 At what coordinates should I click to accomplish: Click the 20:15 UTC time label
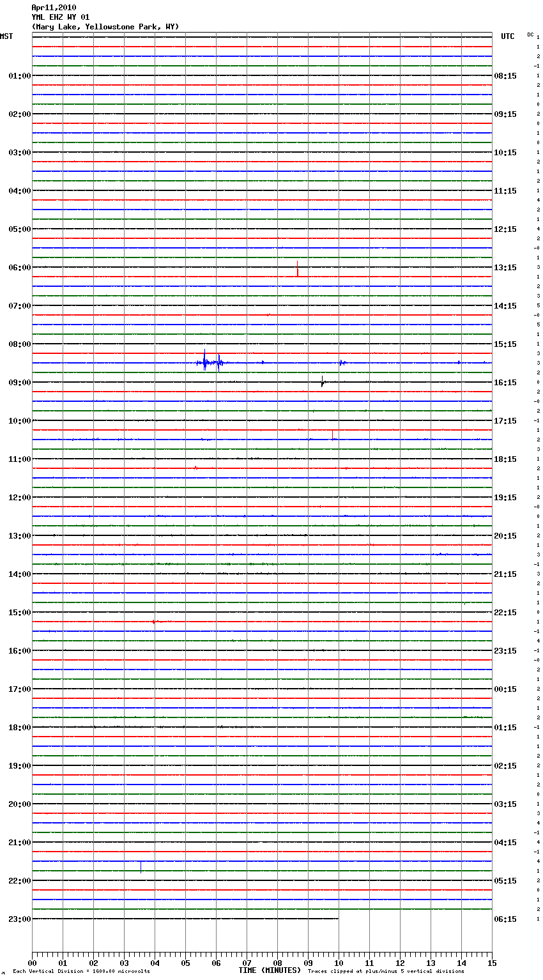(x=505, y=536)
